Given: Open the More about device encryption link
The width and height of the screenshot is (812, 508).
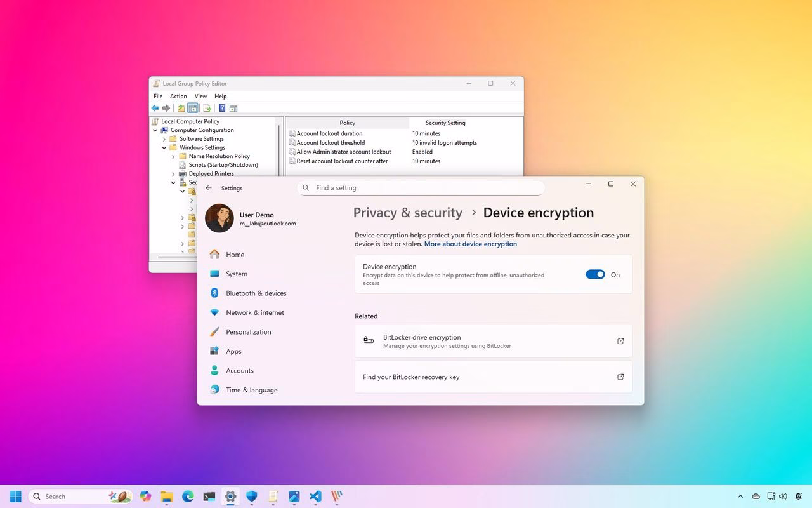Looking at the screenshot, I should click(470, 244).
